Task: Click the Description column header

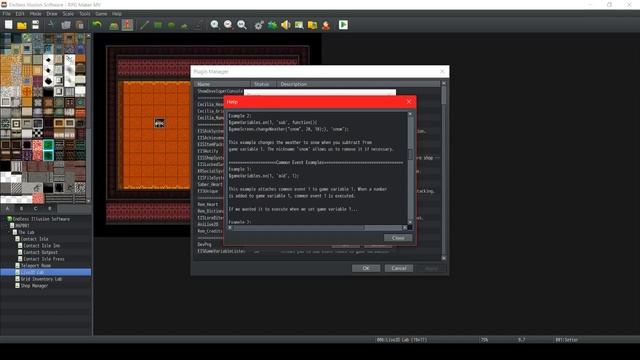Action: (x=358, y=84)
